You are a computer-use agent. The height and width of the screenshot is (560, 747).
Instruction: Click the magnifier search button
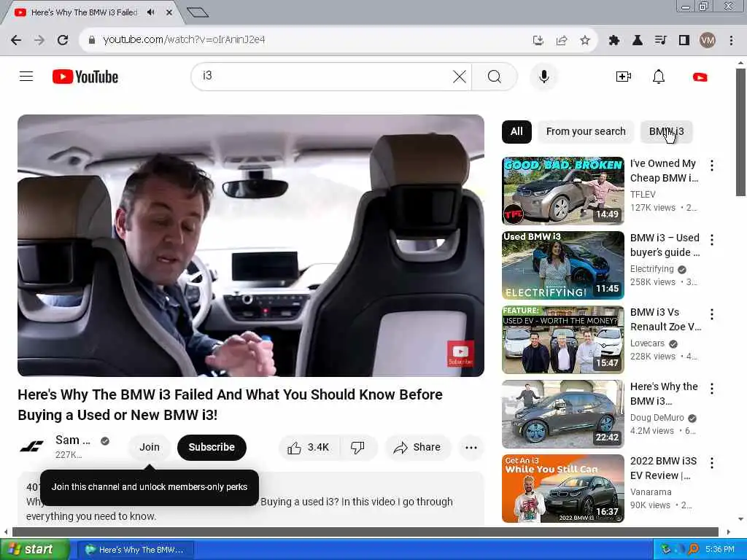[494, 76]
